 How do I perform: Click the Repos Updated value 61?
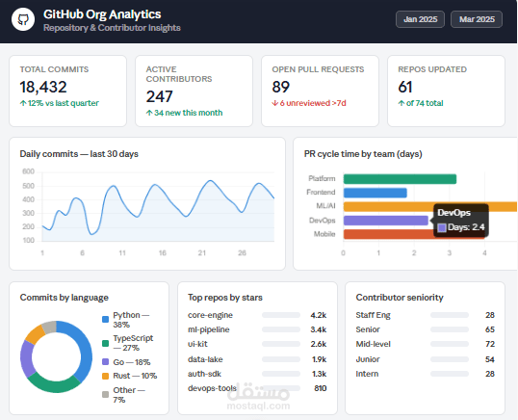[x=405, y=88]
